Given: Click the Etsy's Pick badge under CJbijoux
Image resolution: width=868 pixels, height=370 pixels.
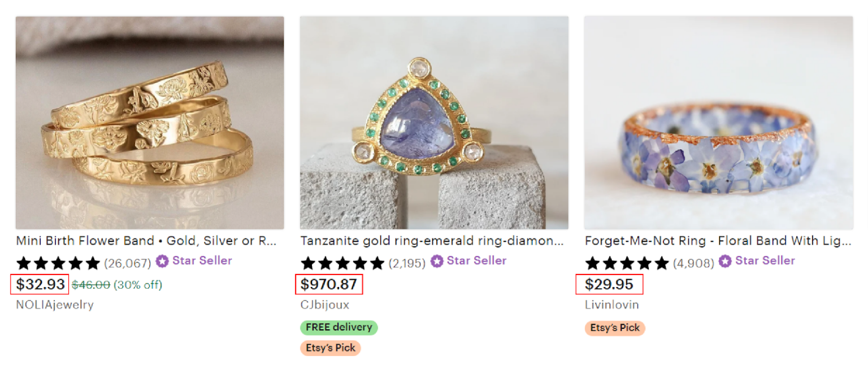Looking at the screenshot, I should [x=331, y=348].
